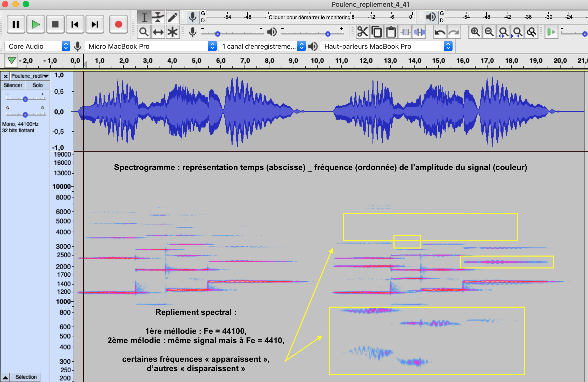The height and width of the screenshot is (382, 588).
Task: Mute the track with Silencer button
Action: 13,85
